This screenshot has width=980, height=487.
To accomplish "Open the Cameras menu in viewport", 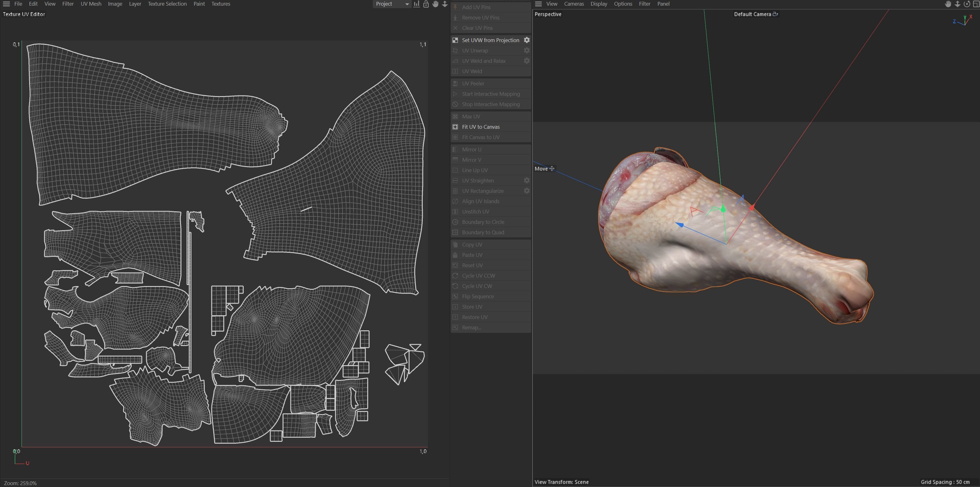I will (x=574, y=4).
